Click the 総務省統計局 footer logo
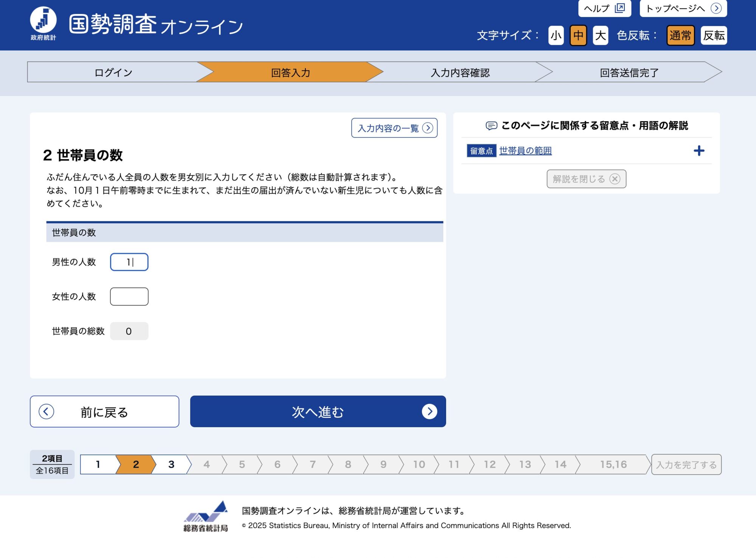This screenshot has height=558, width=756. 206,516
